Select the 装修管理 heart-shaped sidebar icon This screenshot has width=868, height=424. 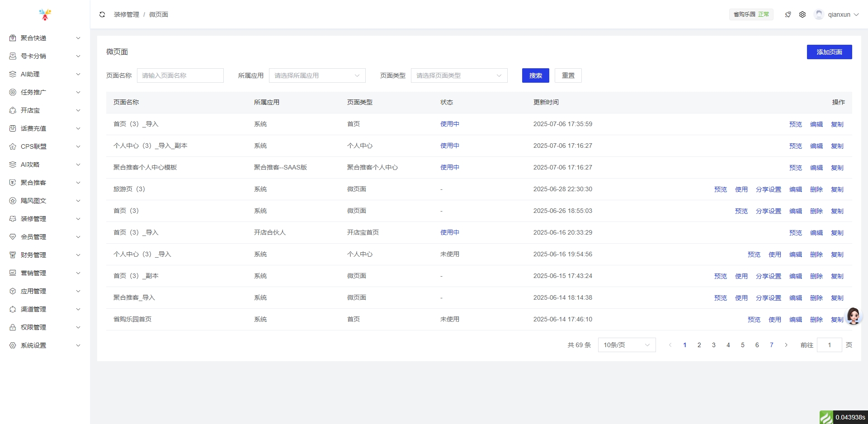coord(12,219)
